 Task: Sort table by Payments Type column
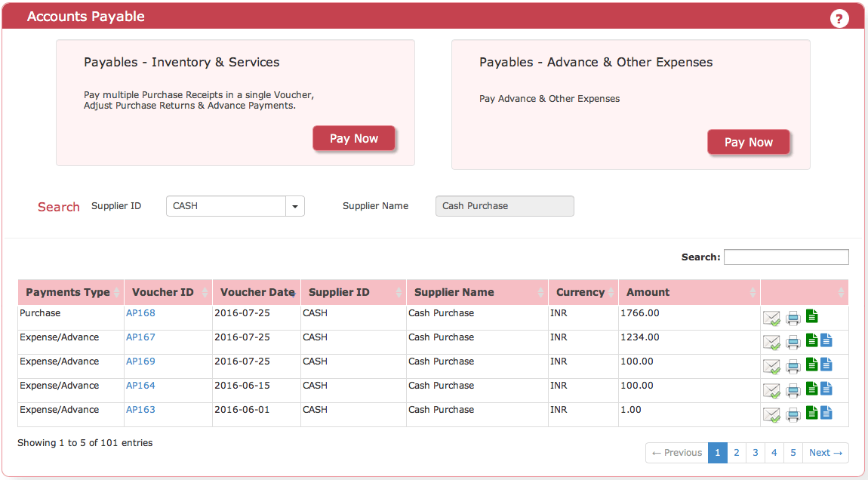[71, 292]
